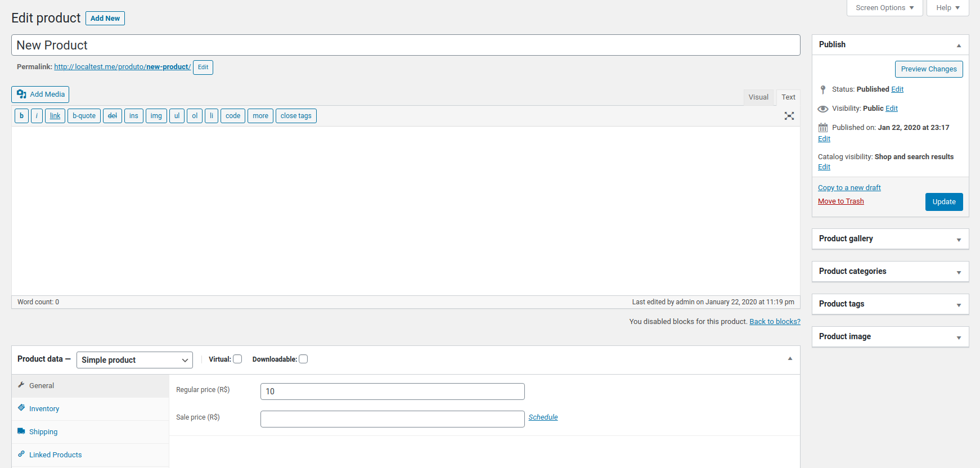This screenshot has height=468, width=980.
Task: Expand the Product categories panel
Action: coord(959,272)
